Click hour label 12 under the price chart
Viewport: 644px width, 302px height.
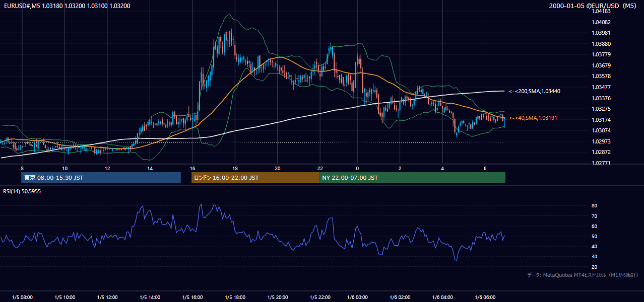pyautogui.click(x=107, y=168)
